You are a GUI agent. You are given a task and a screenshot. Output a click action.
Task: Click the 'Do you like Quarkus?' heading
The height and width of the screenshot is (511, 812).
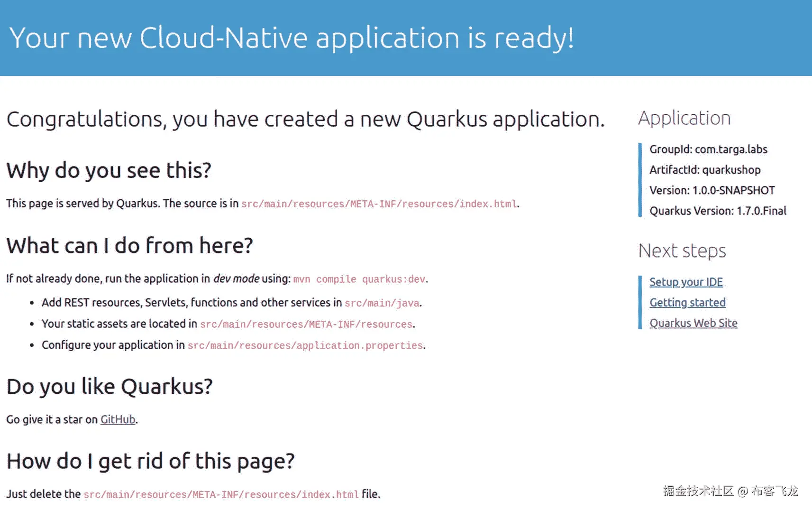pos(109,387)
